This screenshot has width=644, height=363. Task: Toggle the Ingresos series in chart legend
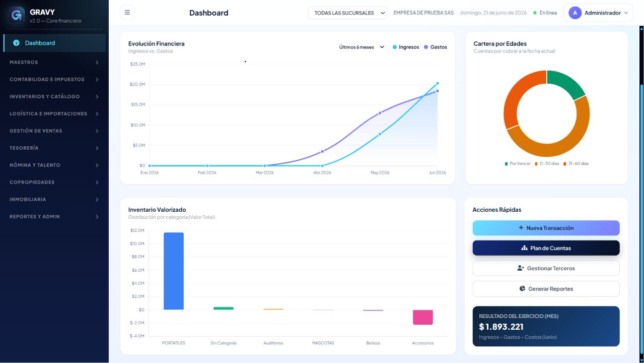pos(406,47)
